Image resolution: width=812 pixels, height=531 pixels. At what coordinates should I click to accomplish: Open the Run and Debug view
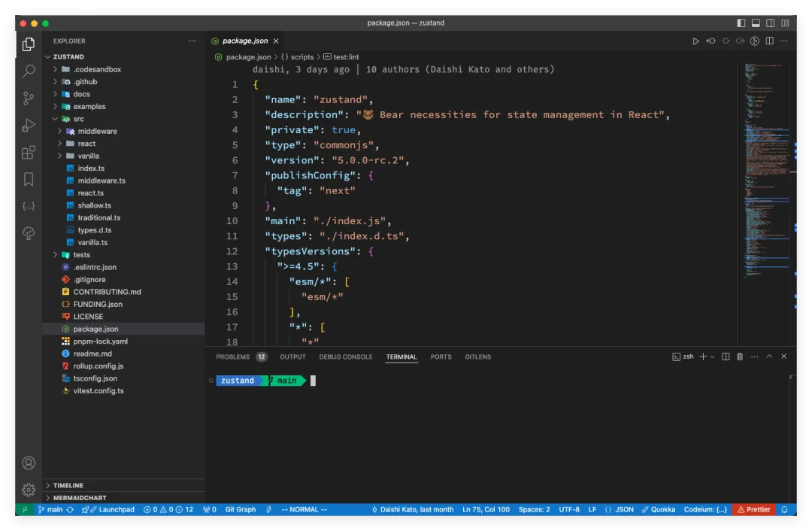tap(29, 125)
